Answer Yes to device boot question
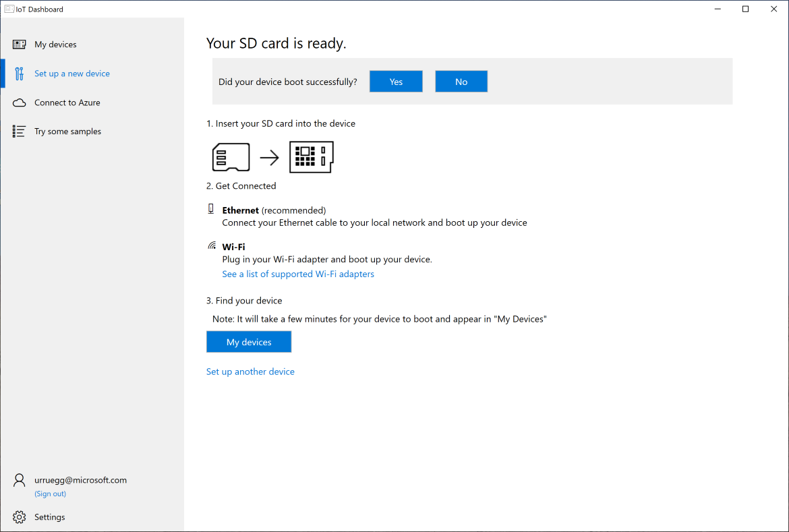Image resolution: width=789 pixels, height=532 pixels. 396,82
